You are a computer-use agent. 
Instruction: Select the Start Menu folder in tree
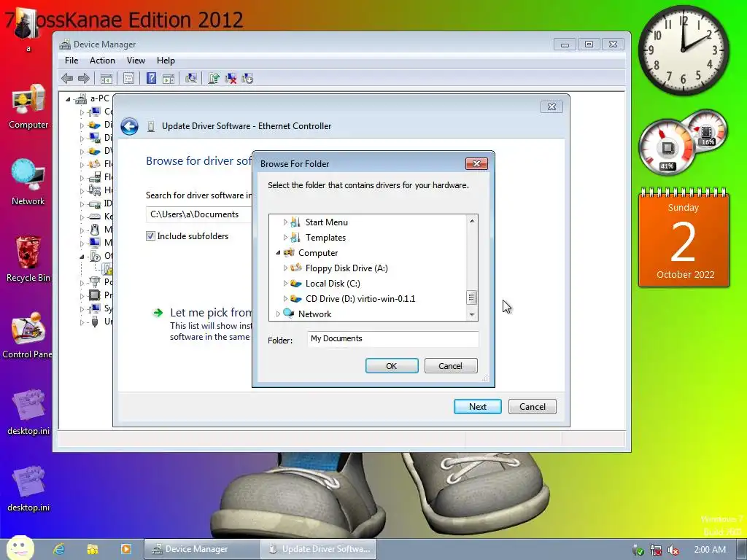[326, 222]
